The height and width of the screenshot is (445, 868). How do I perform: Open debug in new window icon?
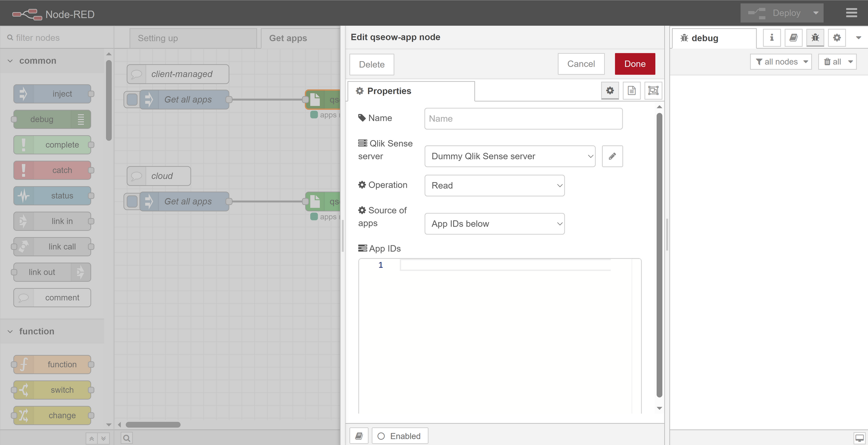click(x=860, y=438)
